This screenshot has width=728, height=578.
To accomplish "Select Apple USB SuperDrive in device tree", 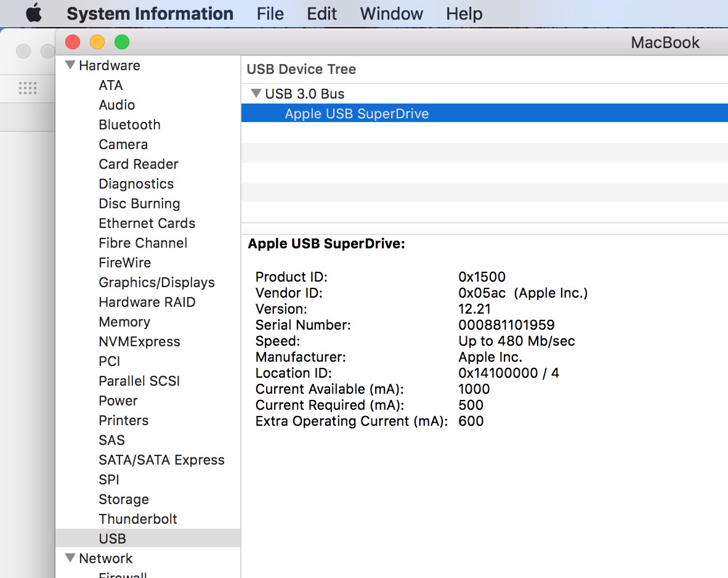I will click(357, 113).
